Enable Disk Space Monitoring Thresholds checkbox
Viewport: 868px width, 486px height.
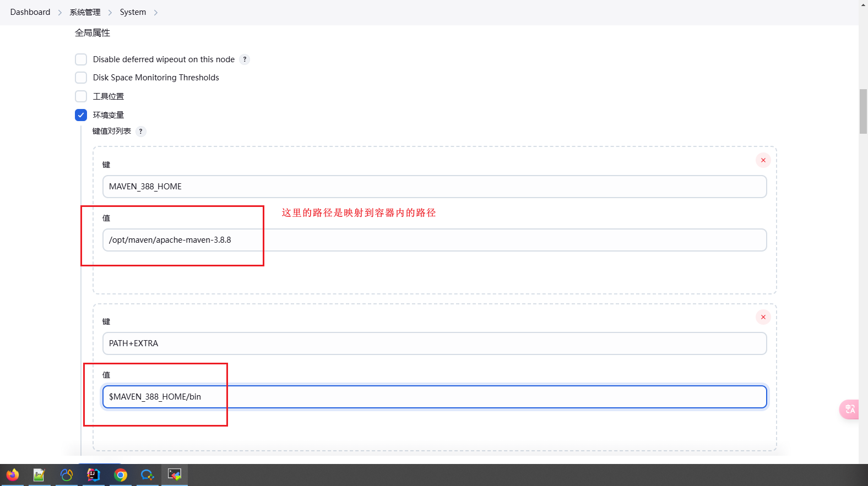point(81,78)
